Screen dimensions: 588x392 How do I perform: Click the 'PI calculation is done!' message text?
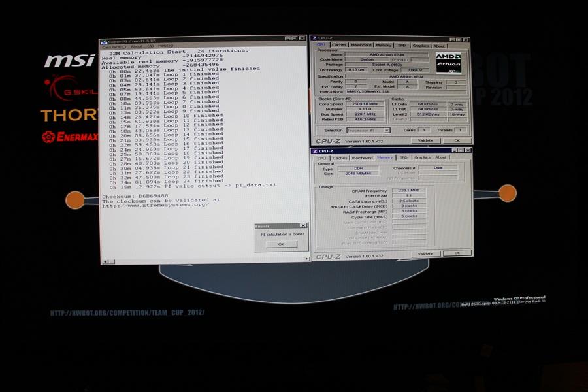point(282,234)
